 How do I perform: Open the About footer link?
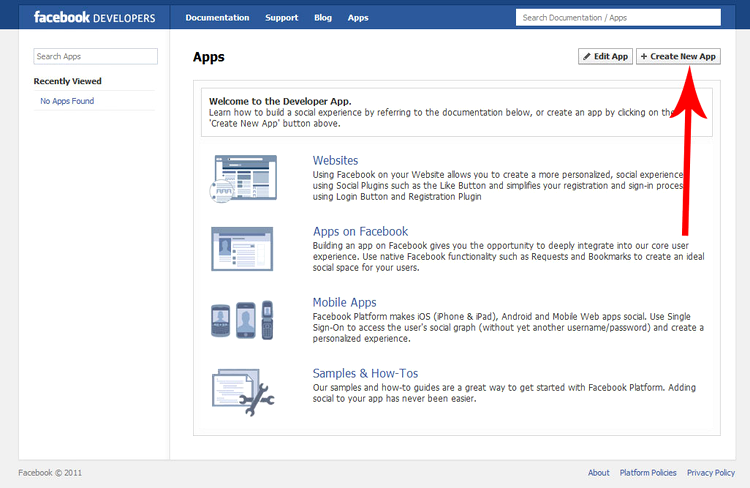click(x=598, y=473)
